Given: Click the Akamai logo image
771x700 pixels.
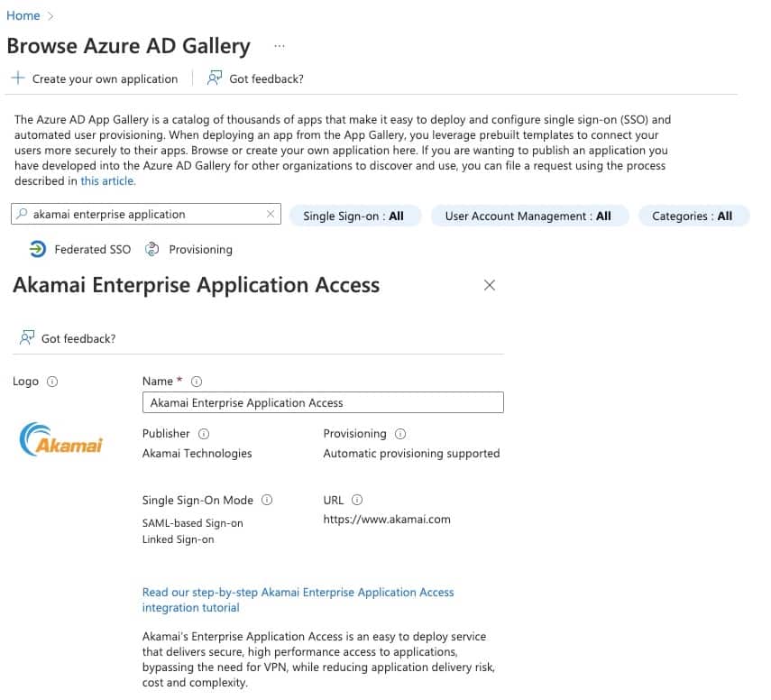Looking at the screenshot, I should click(61, 439).
